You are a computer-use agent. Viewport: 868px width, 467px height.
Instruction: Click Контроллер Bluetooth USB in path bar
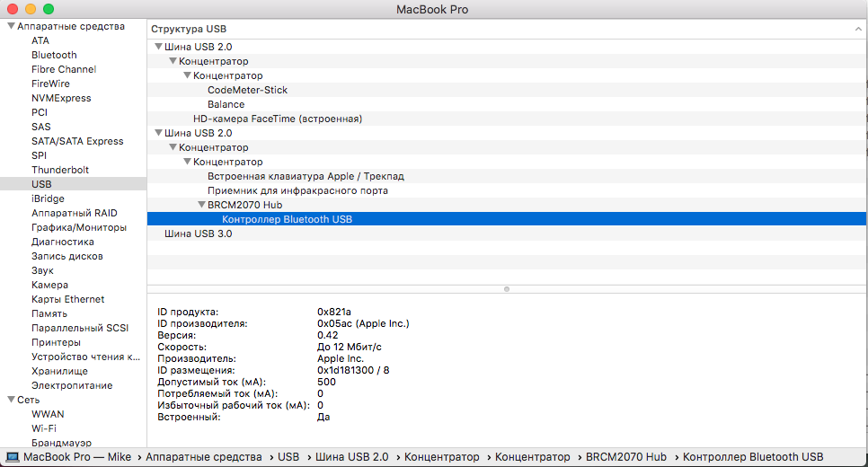click(x=753, y=457)
